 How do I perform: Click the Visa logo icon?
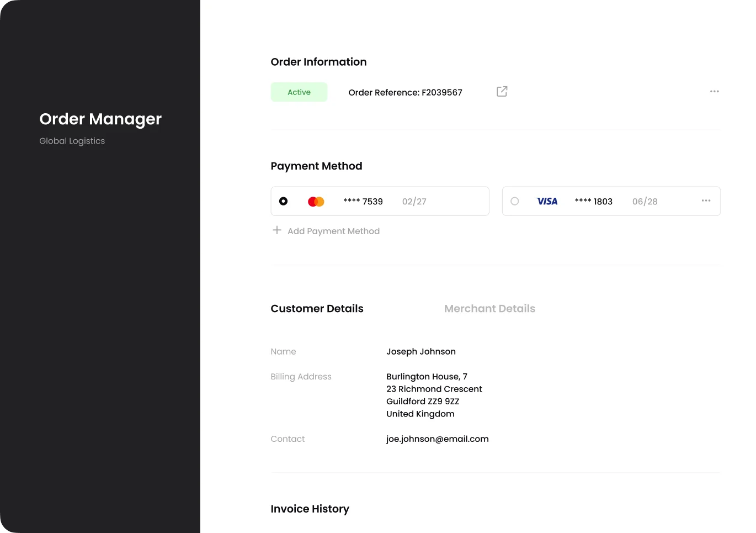pyautogui.click(x=547, y=202)
